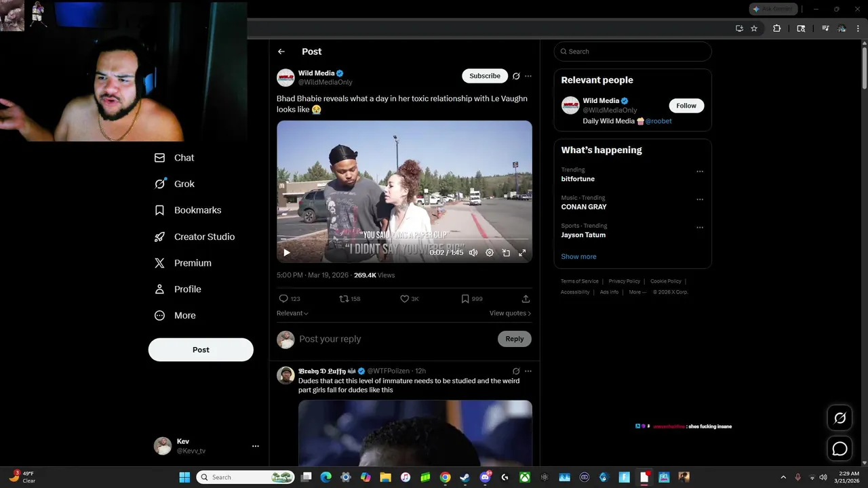Expand the footer More menu
Viewport: 868px width, 488px height.
(x=637, y=292)
